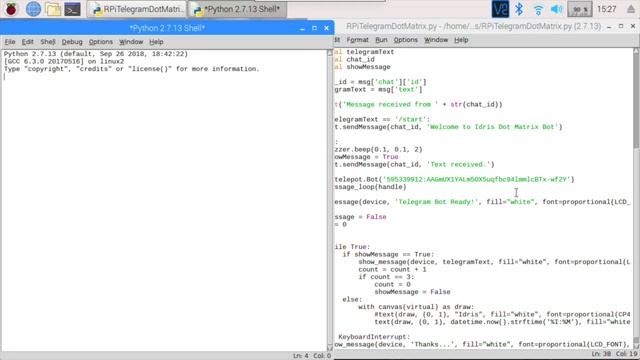Open the Raspberry Pi main menu
Screen dimensions: 640x360
point(11,9)
